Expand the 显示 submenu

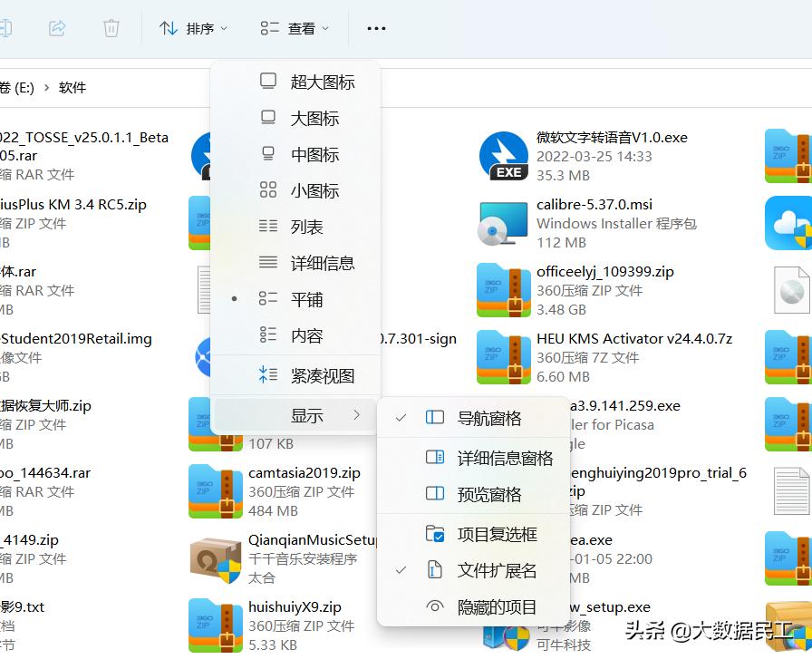(x=295, y=415)
